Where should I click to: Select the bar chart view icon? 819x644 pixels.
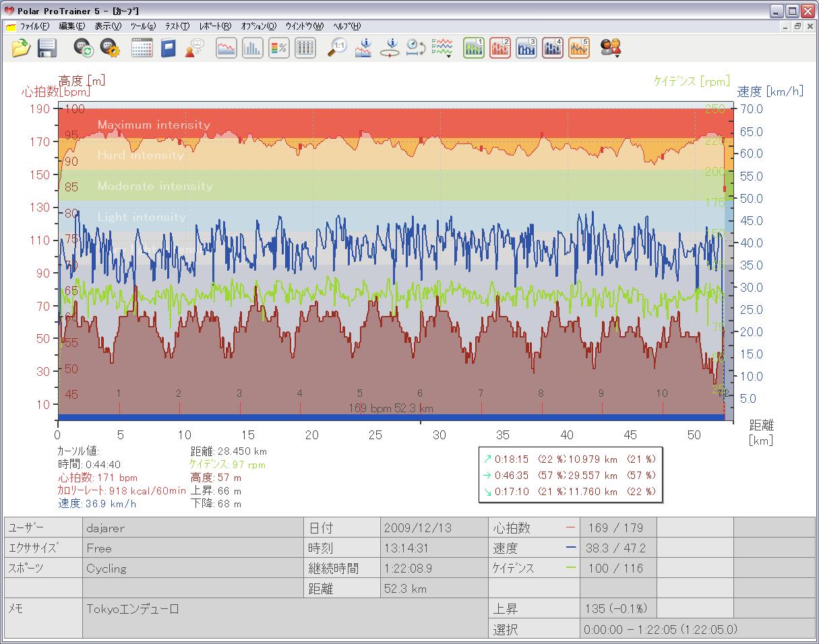pos(253,48)
